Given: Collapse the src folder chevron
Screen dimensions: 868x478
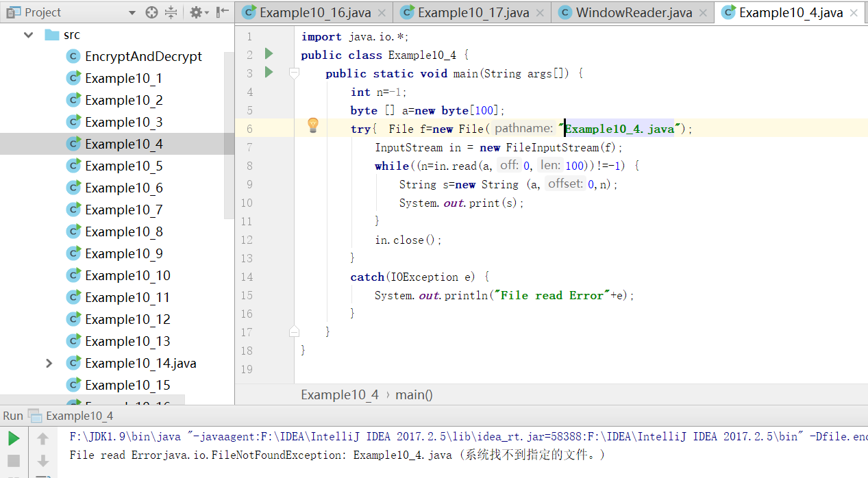Looking at the screenshot, I should click(x=29, y=35).
